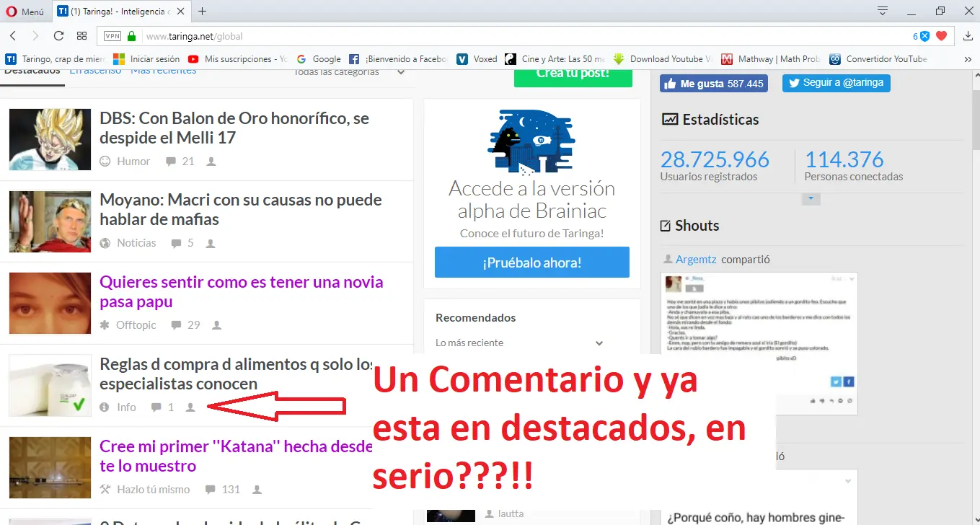Go forward with the forward arrow
The image size is (980, 525).
35,36
